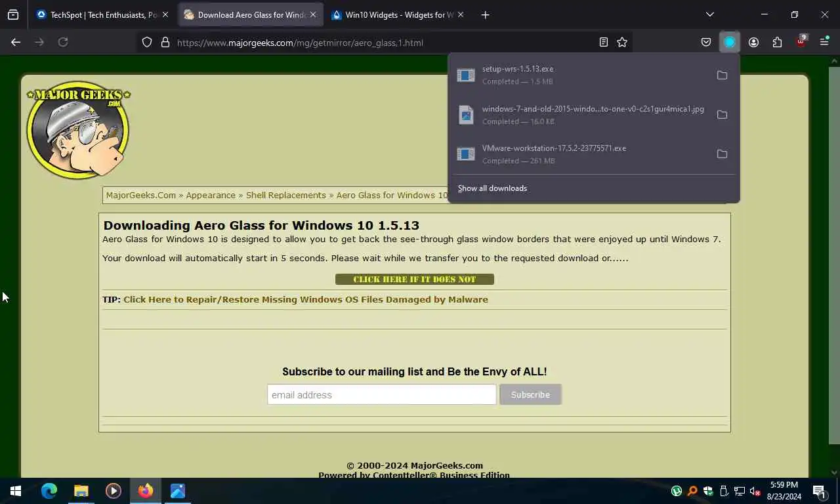Open the Windows notification center

coord(819,491)
